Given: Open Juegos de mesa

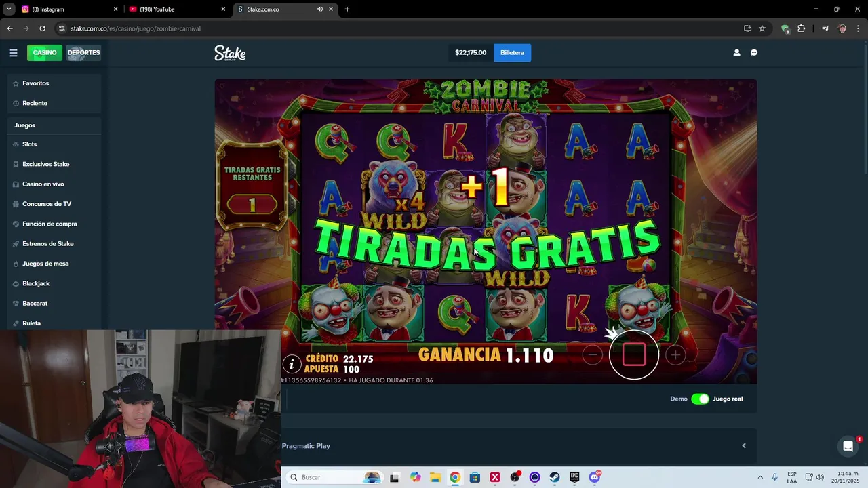Looking at the screenshot, I should [x=54, y=264].
